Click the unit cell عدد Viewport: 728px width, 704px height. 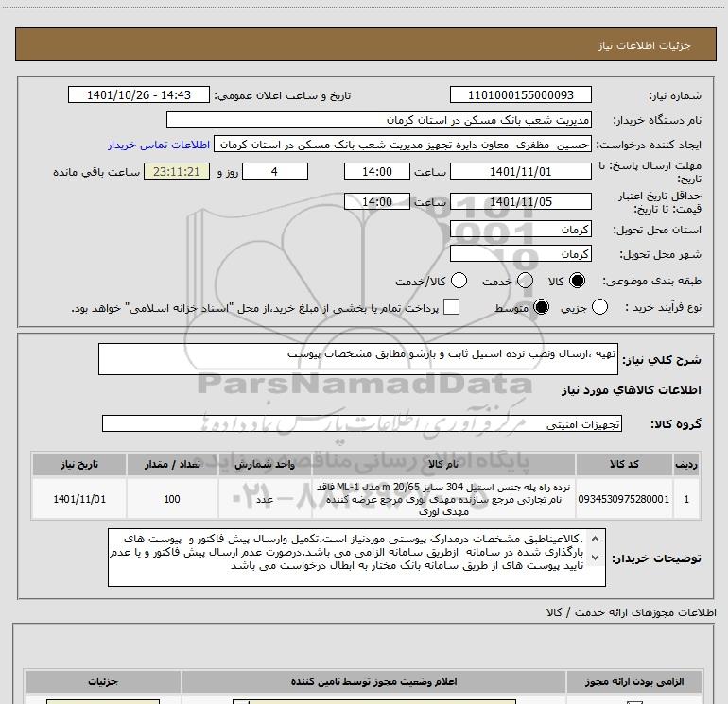click(265, 499)
